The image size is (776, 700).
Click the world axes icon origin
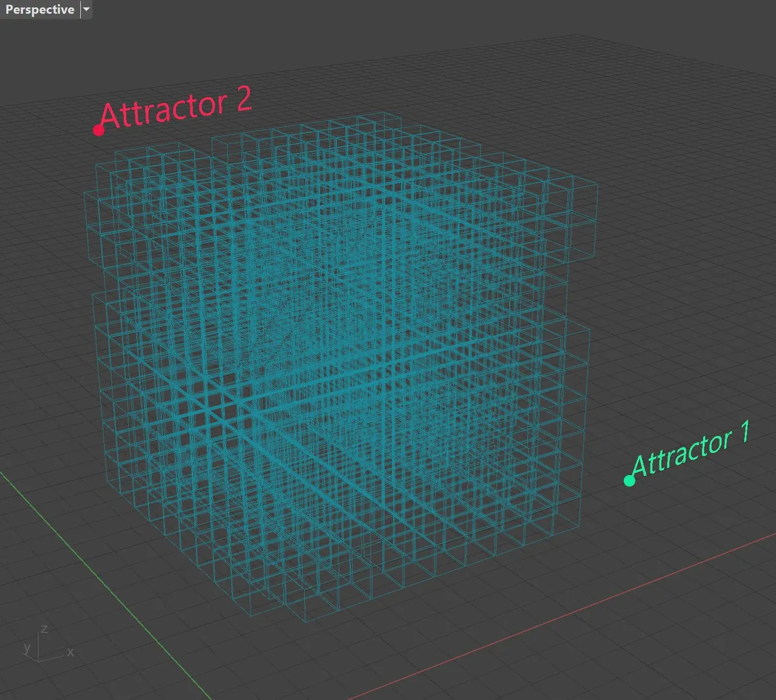pyautogui.click(x=39, y=661)
